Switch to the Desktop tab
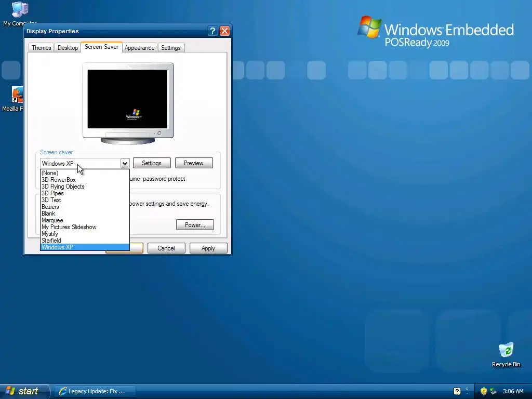Viewport: 532px width, 399px height. 68,48
